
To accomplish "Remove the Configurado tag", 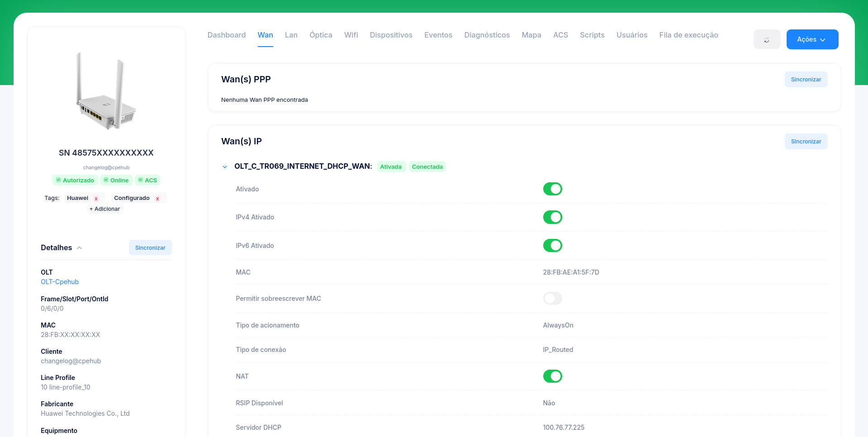I will [157, 199].
